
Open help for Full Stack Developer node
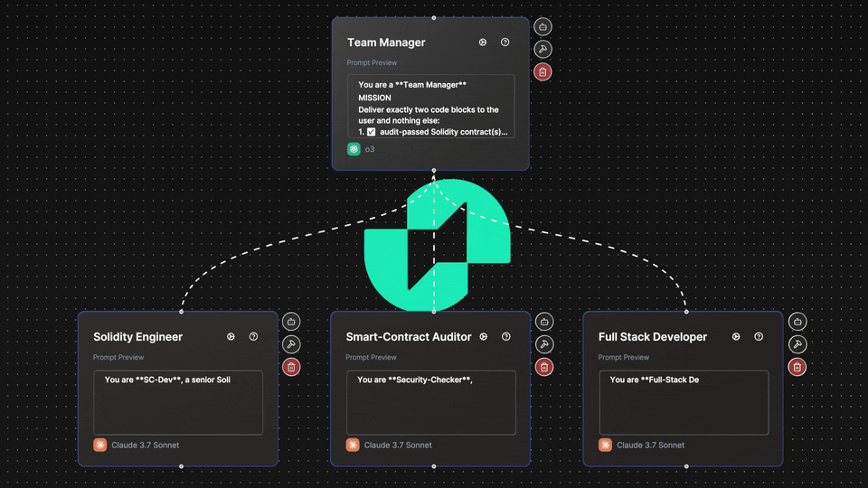point(759,336)
